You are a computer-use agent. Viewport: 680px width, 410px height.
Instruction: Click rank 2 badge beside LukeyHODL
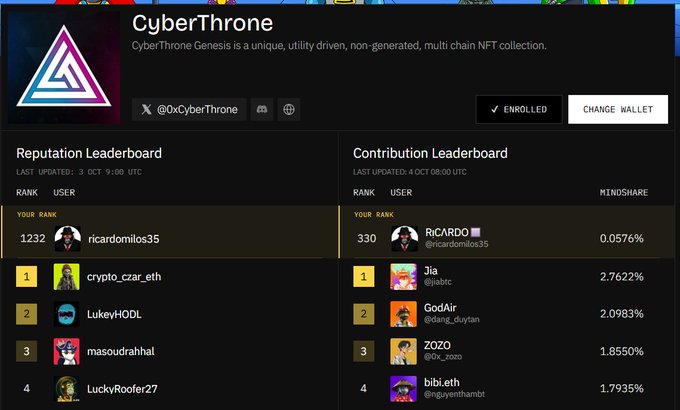(x=26, y=314)
